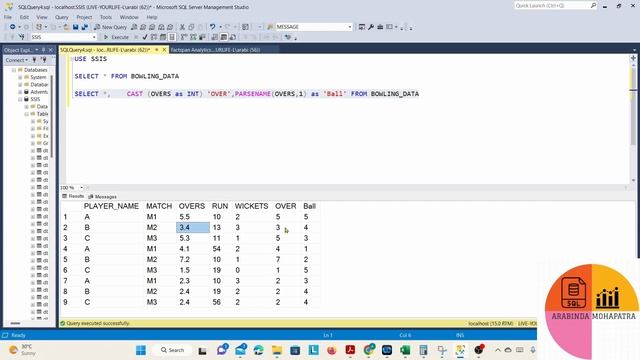640x360 pixels.
Task: Click the weather widget showing 30°C
Action: (22, 350)
